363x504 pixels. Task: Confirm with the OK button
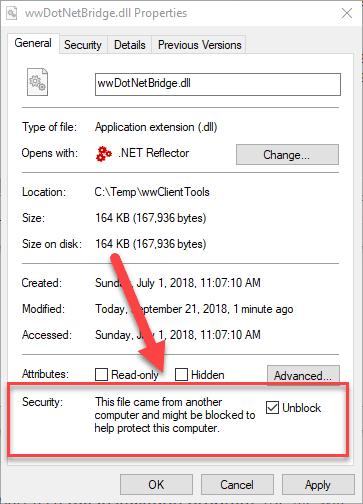click(156, 484)
